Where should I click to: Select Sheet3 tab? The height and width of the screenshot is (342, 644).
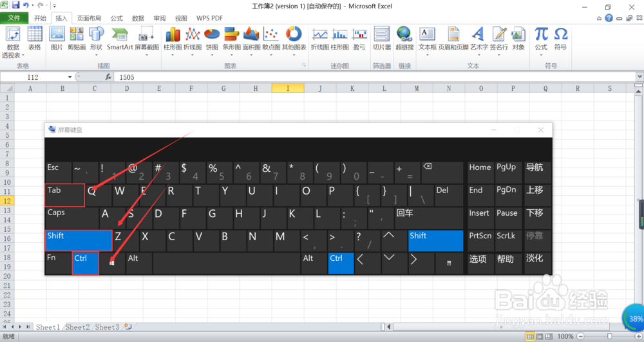(107, 327)
